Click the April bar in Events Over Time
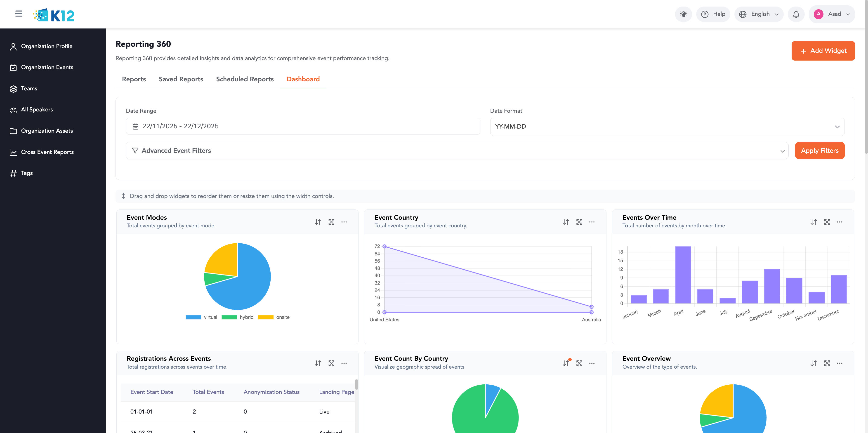This screenshot has width=868, height=433. tap(683, 275)
